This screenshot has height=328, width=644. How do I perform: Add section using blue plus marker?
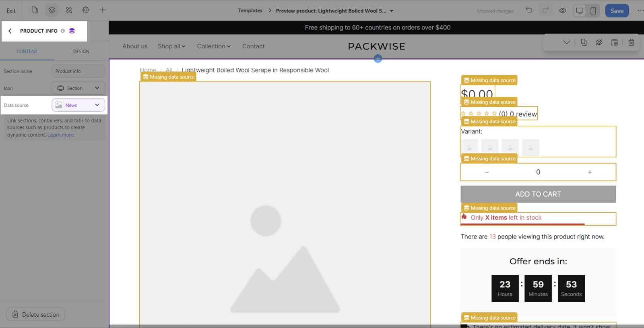(378, 59)
